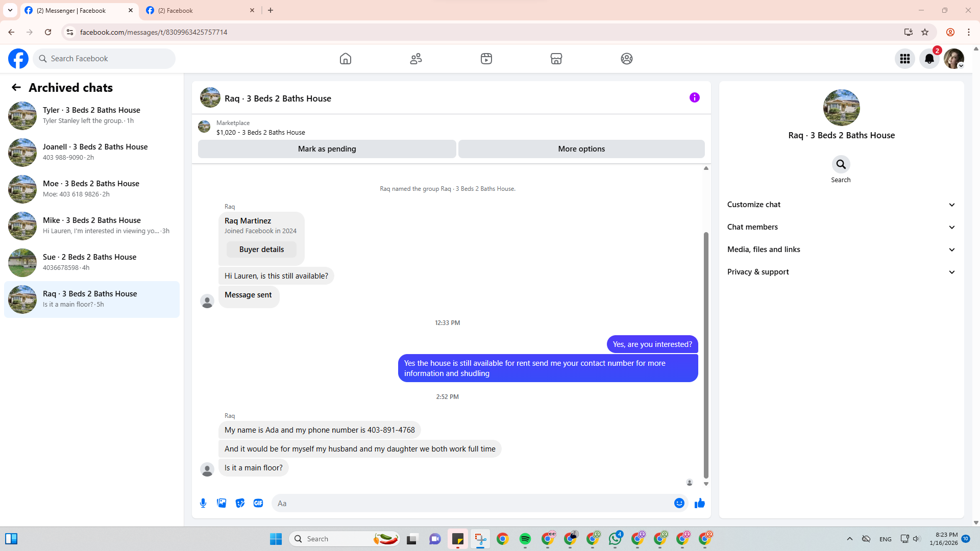Screen dimensions: 980x551
Task: Open the GIF picker icon
Action: [x=258, y=503]
